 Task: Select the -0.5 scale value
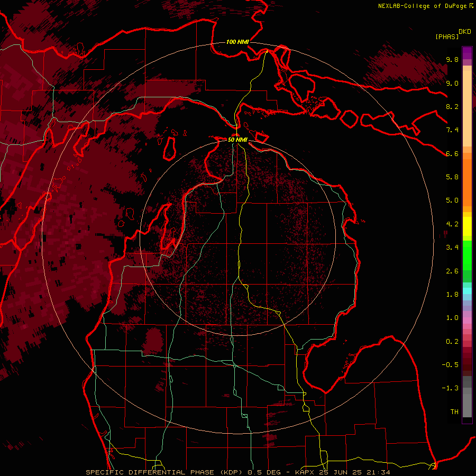[x=450, y=365]
